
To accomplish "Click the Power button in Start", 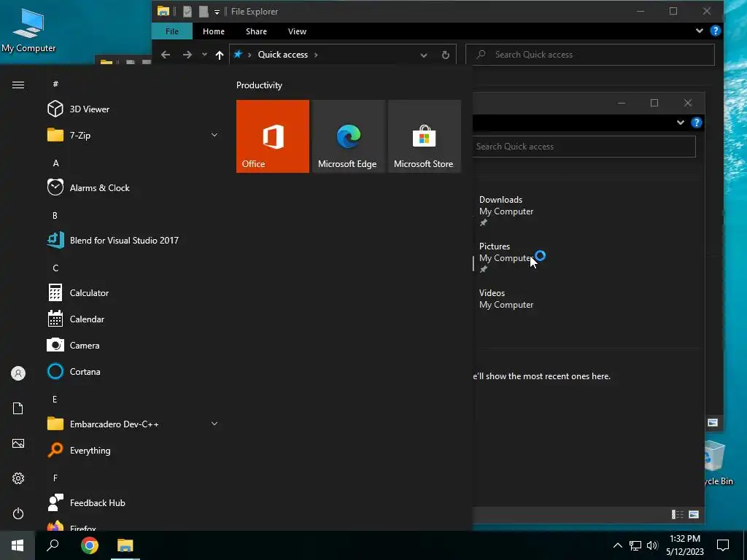I will click(18, 513).
